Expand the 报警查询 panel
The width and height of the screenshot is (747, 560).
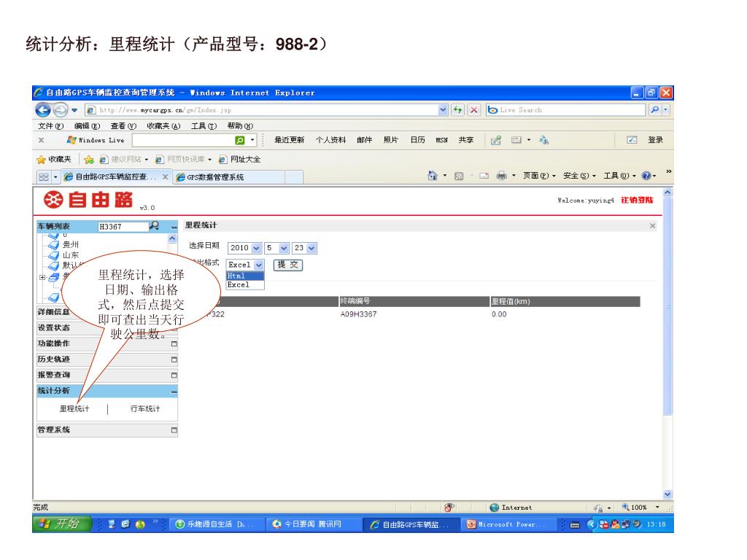point(174,376)
